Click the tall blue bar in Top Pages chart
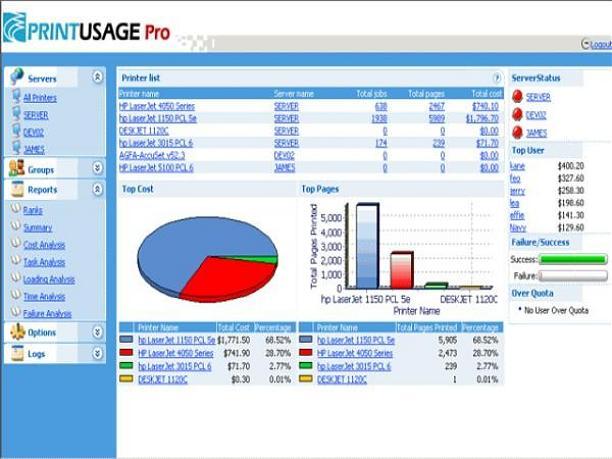Screen dimensions: 612x459 click(x=367, y=246)
